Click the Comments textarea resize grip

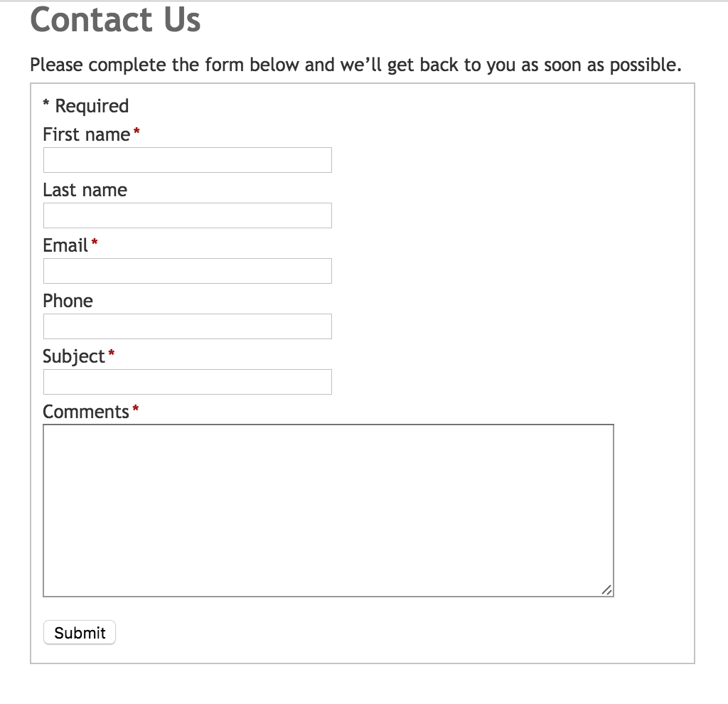pos(608,590)
